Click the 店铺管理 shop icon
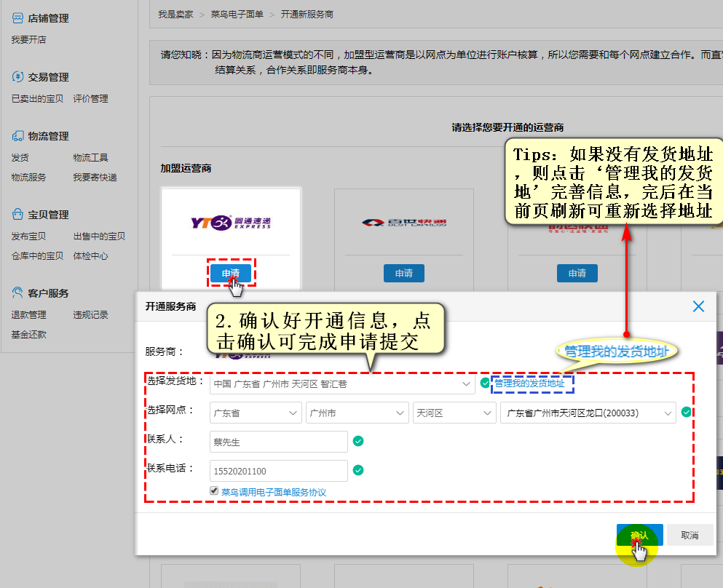The width and height of the screenshot is (723, 588). pyautogui.click(x=17, y=18)
